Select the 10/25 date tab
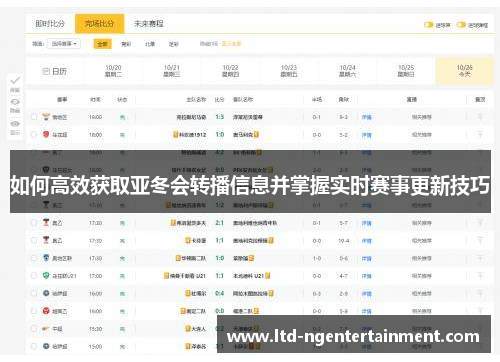Viewport: 500px width, 362px height. pos(406,71)
